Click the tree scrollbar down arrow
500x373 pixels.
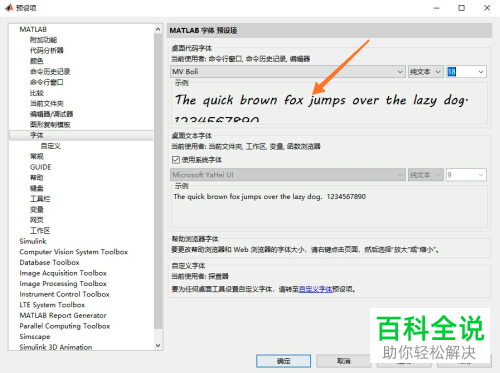pyautogui.click(x=158, y=346)
